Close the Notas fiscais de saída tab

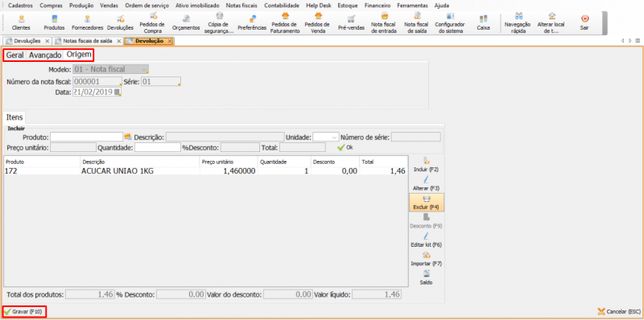(x=118, y=41)
